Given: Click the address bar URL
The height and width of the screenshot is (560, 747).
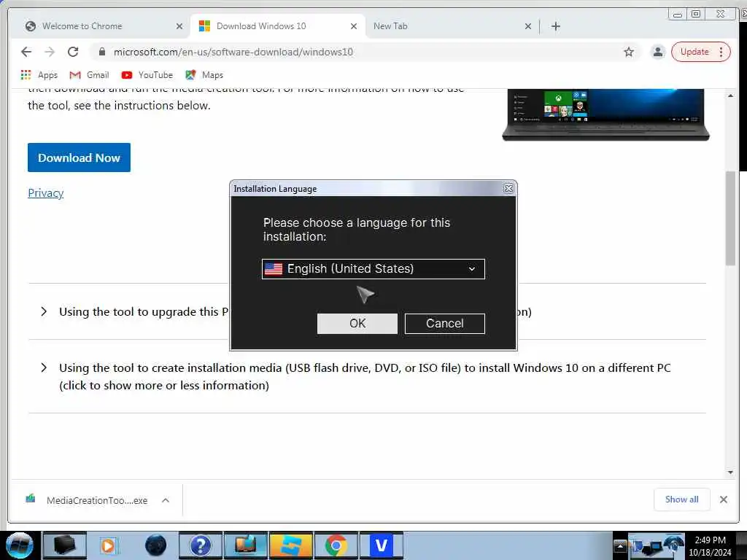Looking at the screenshot, I should pos(233,52).
